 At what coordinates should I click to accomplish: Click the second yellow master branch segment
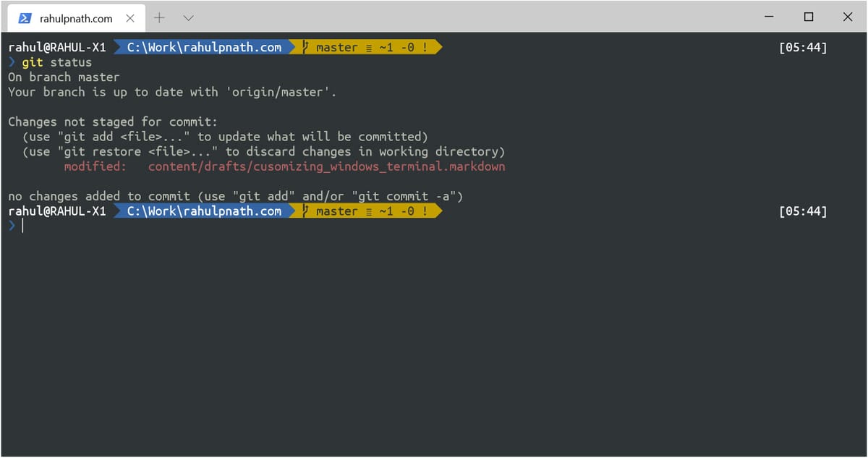(x=365, y=211)
